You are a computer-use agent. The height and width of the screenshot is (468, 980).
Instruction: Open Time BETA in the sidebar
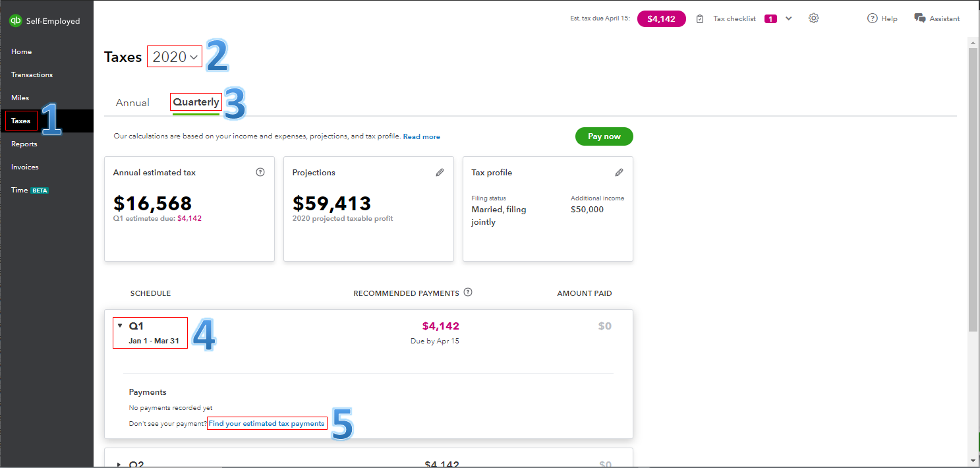pos(30,190)
